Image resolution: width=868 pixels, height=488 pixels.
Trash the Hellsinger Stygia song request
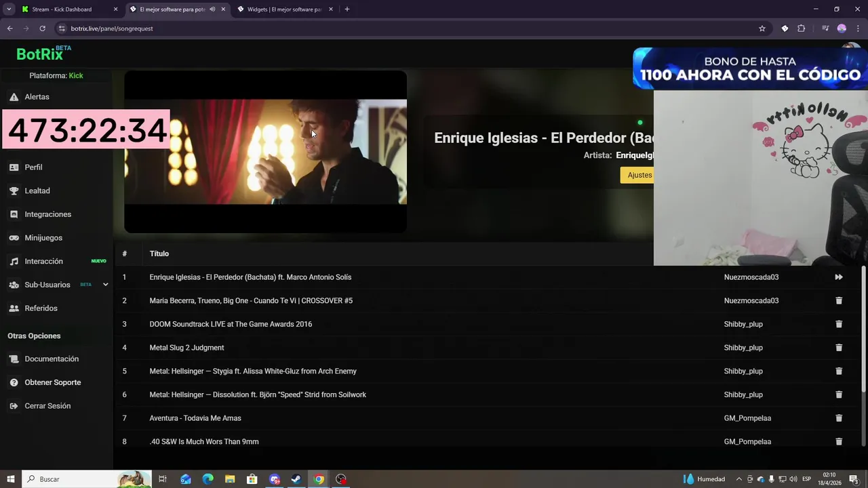(839, 371)
